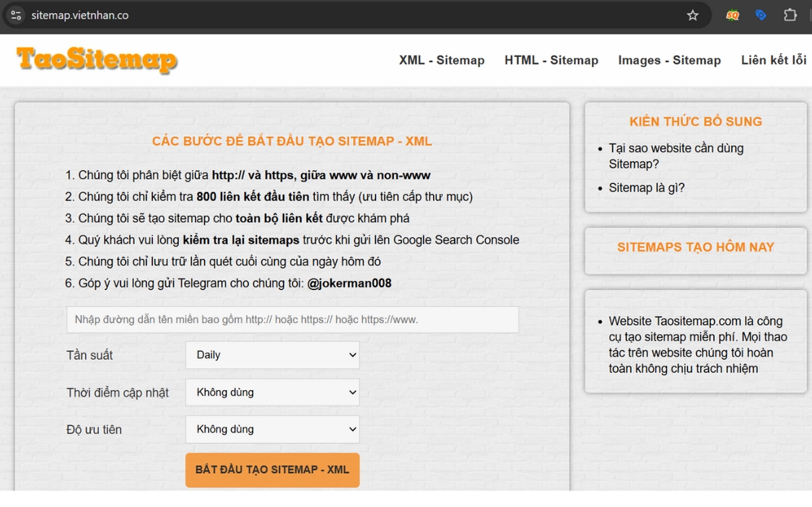
Task: Click BẮT ĐẦU TẠO SITEMAP - XML button
Action: (272, 469)
